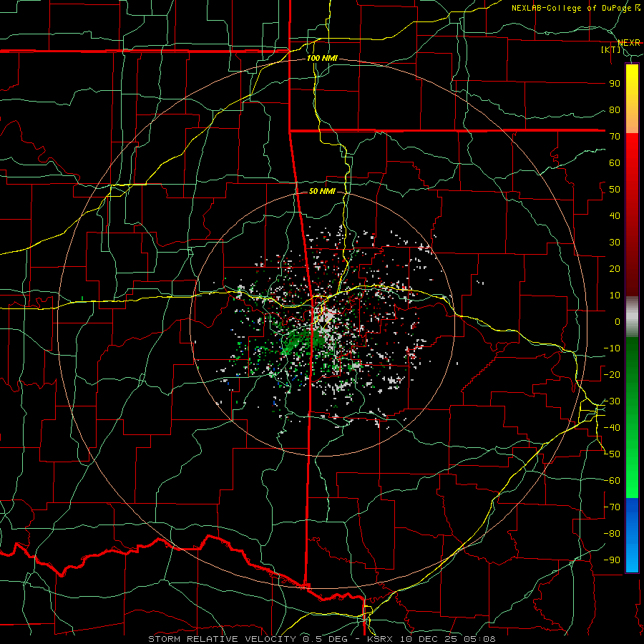This screenshot has height=644, width=644.
Task: Click the positive 30 scale value
Action: coord(615,243)
